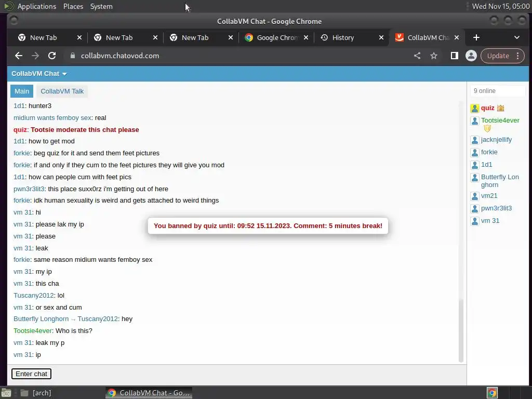The height and width of the screenshot is (399, 532).
Task: Open the System menu
Action: [101, 6]
